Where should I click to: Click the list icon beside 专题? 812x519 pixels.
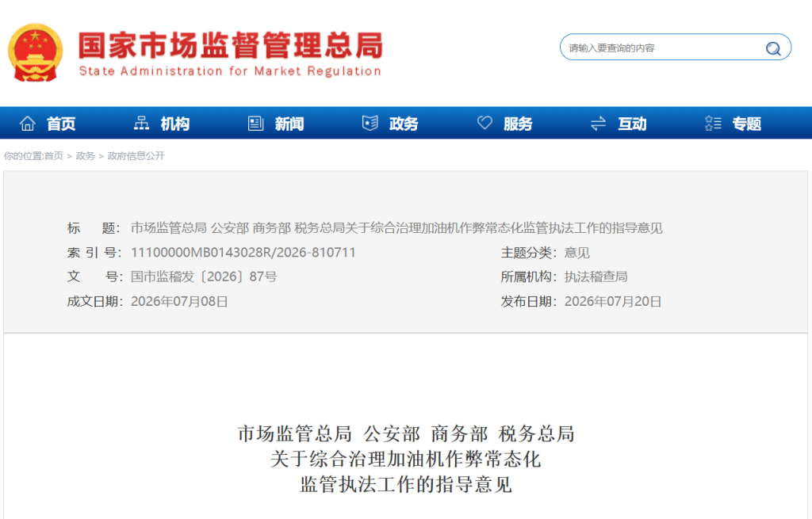pos(713,123)
